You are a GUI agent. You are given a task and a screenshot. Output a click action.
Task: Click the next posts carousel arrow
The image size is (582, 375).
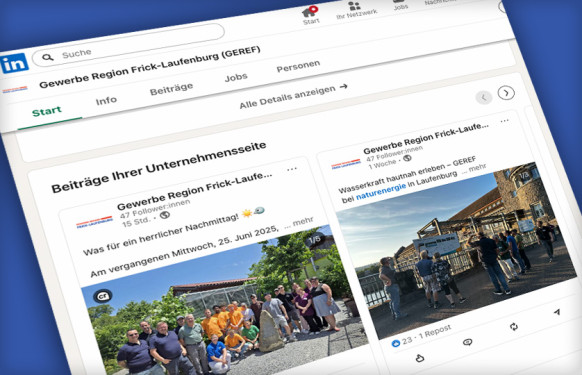pos(506,92)
